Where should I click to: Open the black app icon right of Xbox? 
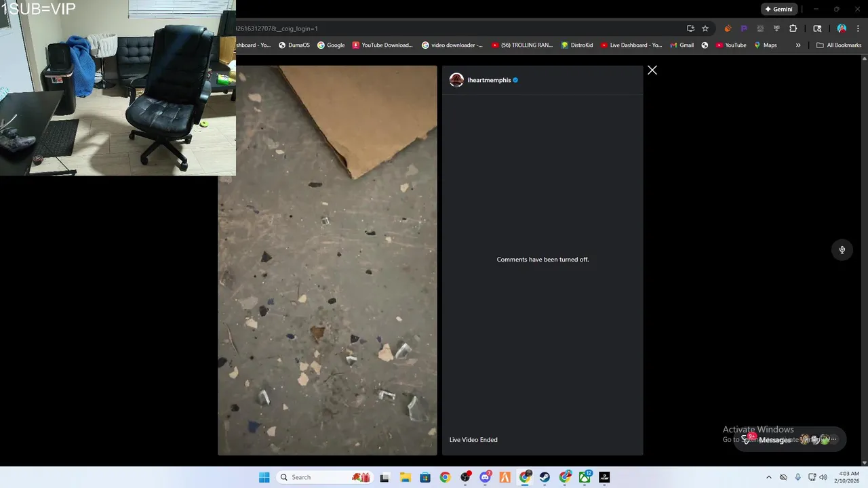coord(604,477)
